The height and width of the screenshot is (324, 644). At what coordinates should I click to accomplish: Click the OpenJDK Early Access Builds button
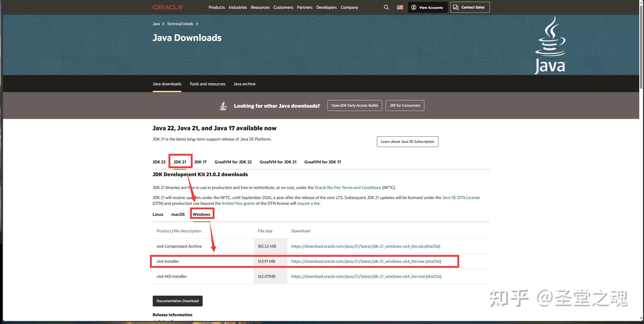coord(354,105)
